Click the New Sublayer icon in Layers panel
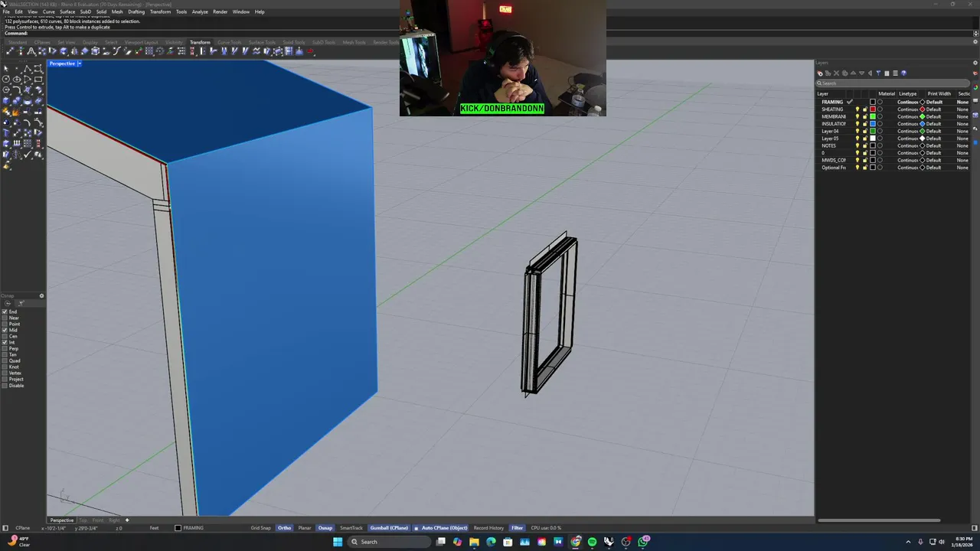 (828, 73)
